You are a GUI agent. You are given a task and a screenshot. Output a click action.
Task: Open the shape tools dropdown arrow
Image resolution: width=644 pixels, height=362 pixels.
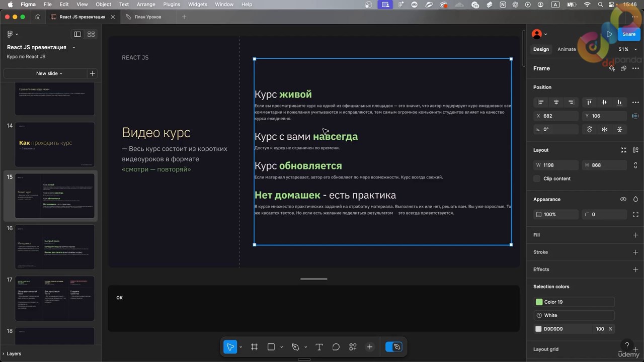[281, 347]
